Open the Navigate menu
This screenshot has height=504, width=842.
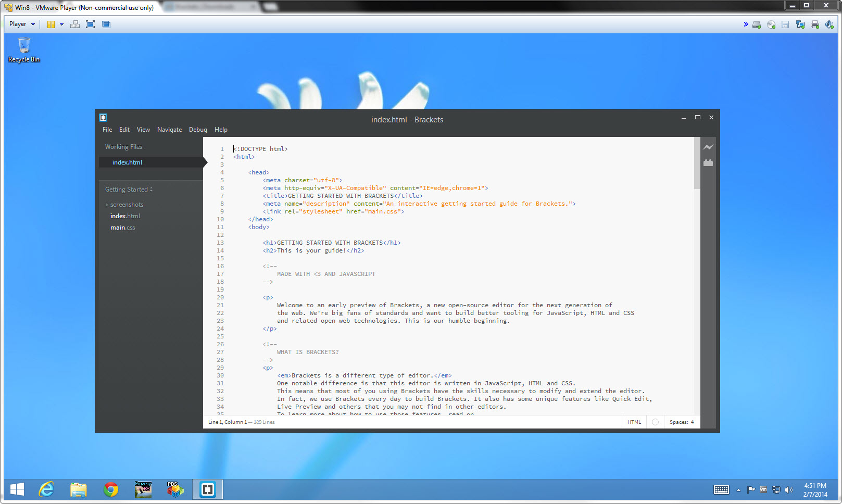(x=170, y=130)
